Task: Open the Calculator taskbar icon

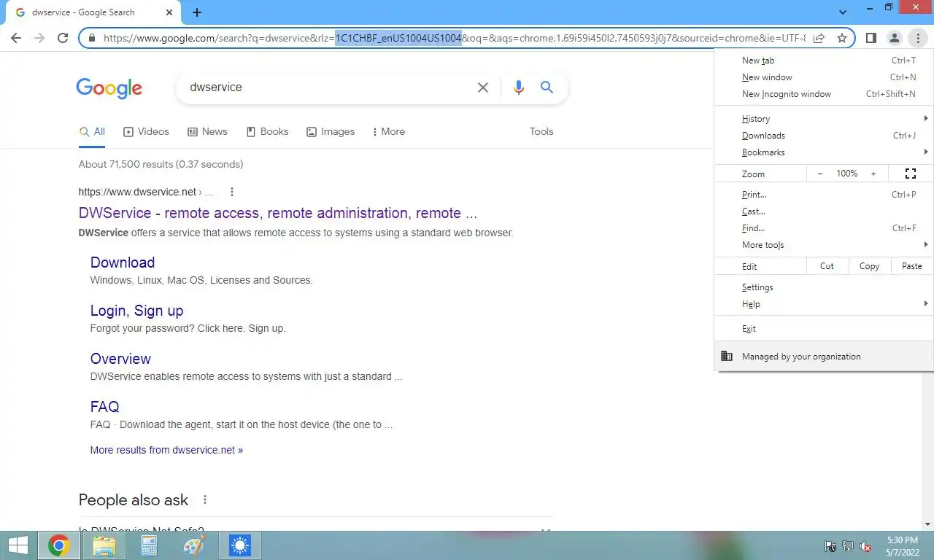Action: tap(149, 545)
